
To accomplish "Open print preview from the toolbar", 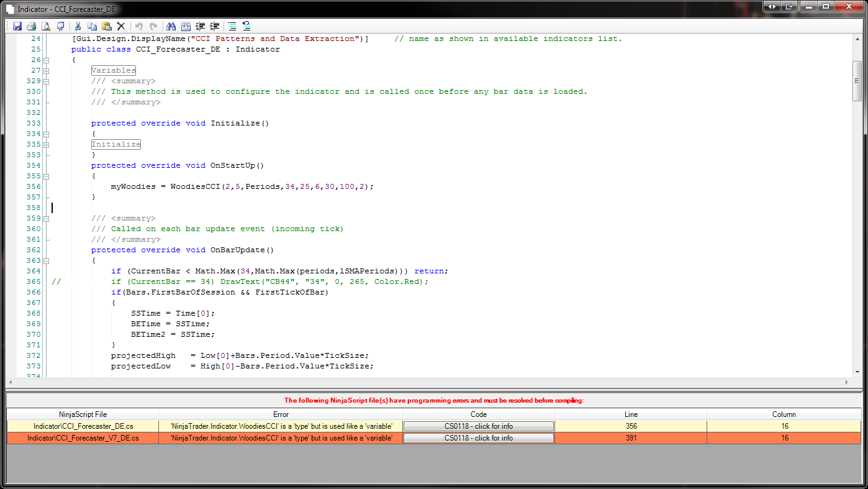I will 46,26.
